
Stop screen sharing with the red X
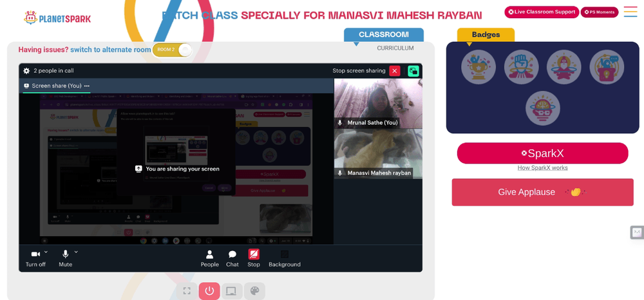395,71
